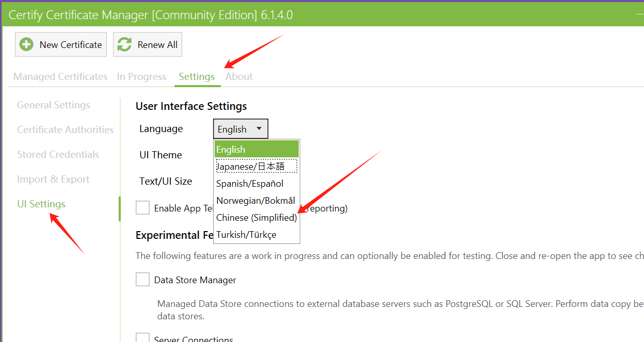644x342 pixels.
Task: Click the Language label text
Action: click(x=161, y=128)
